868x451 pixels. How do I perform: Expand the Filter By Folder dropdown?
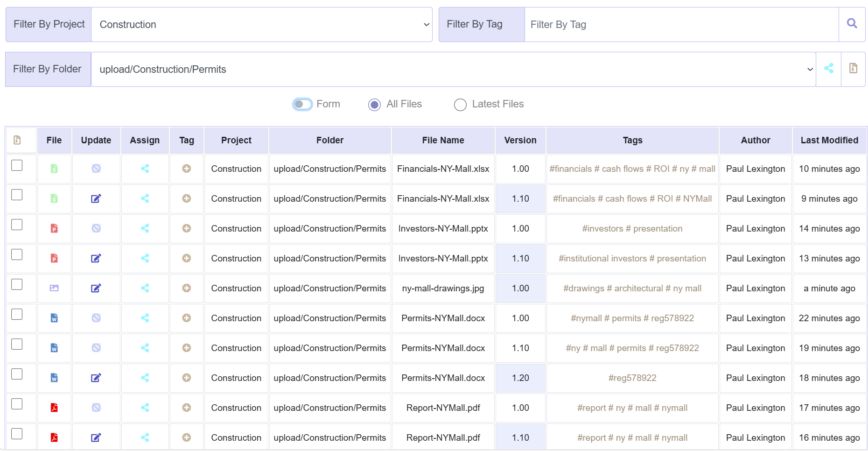453,69
